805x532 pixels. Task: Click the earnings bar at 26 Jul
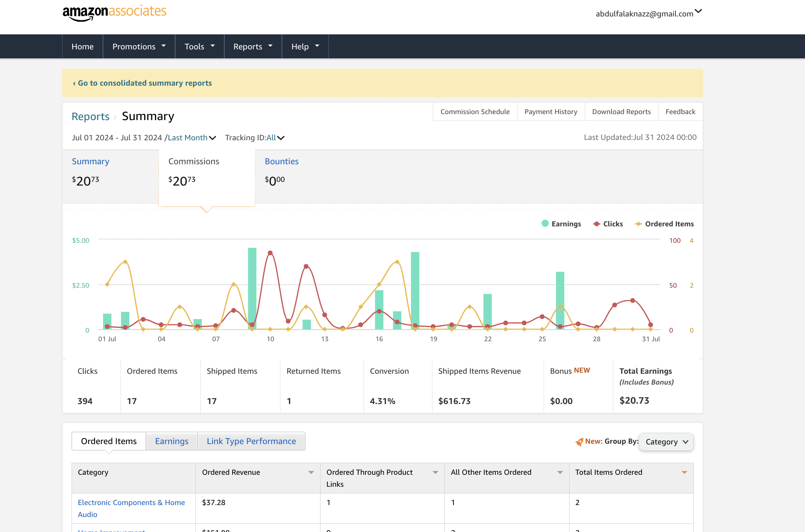coord(560,300)
